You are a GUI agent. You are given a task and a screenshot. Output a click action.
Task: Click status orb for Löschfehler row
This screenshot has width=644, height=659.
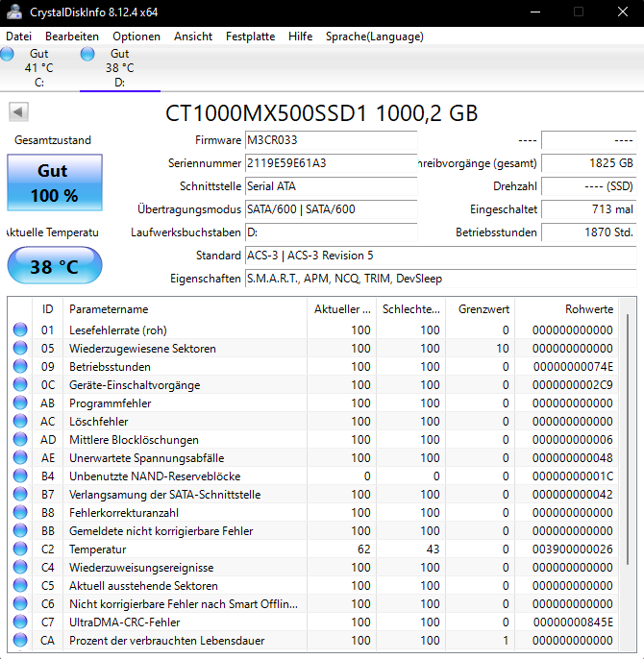click(x=20, y=421)
